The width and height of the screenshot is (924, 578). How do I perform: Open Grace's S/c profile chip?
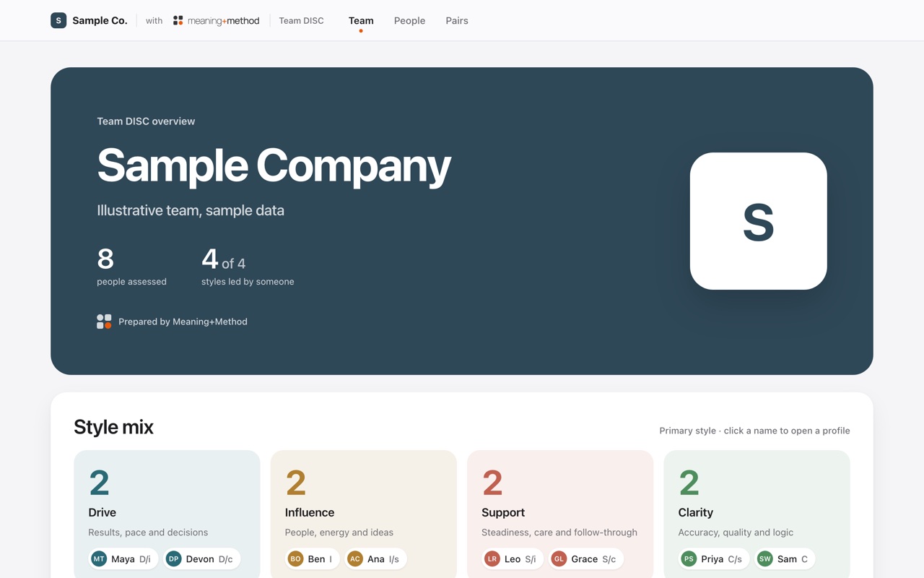pyautogui.click(x=585, y=558)
